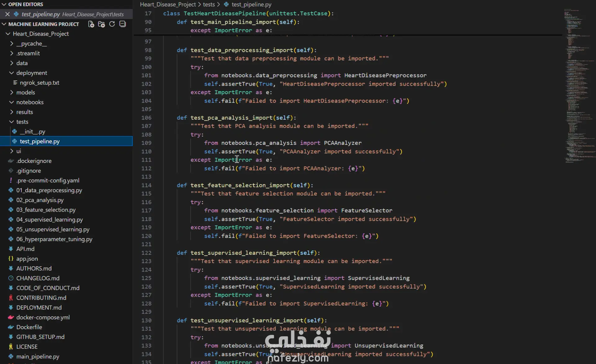Expand the ui folder
This screenshot has width=596, height=364.
18,151
